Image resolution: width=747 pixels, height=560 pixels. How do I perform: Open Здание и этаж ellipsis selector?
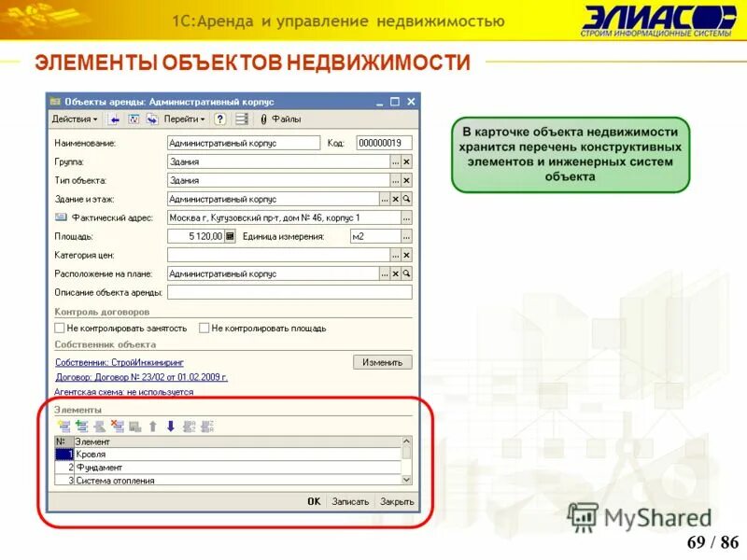385,199
